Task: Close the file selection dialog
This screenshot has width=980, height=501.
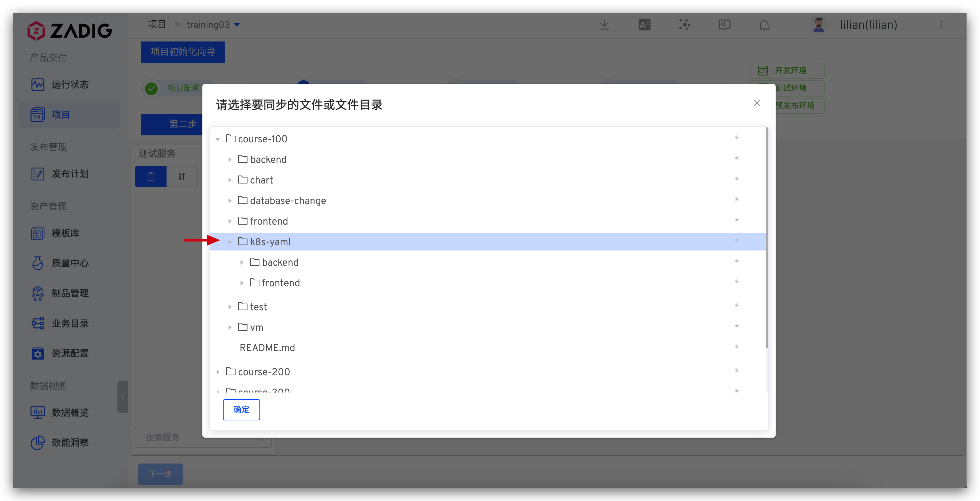Action: click(x=757, y=103)
